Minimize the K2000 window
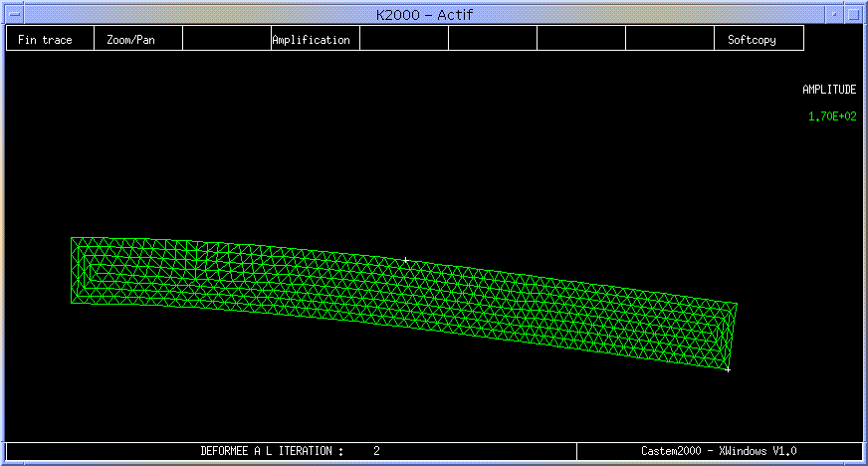This screenshot has width=868, height=466. [x=836, y=14]
